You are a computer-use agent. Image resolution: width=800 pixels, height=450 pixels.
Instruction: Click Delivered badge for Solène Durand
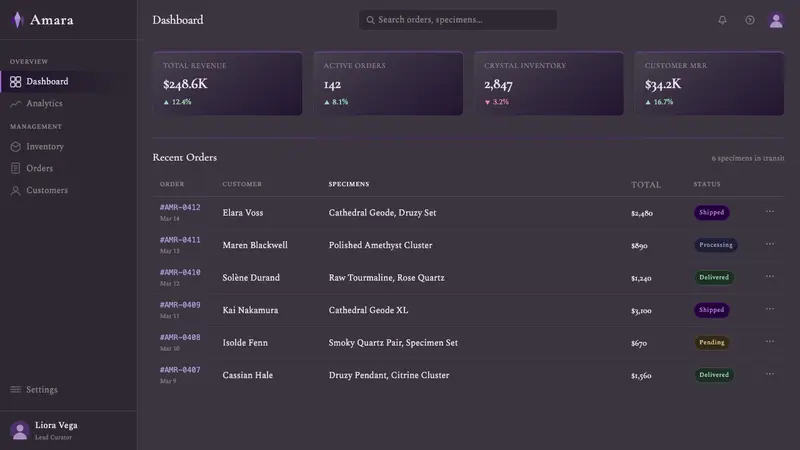click(714, 278)
